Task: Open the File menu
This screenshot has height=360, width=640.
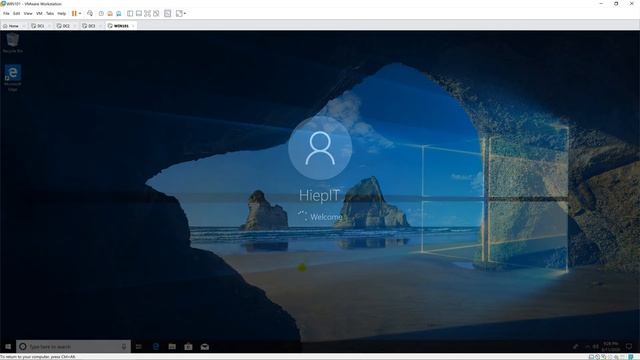Action: pyautogui.click(x=6, y=13)
